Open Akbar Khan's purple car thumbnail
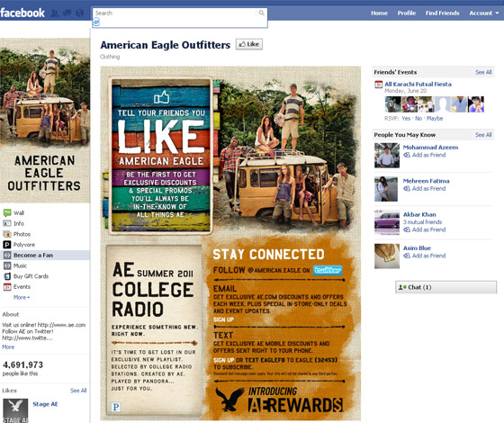The image size is (504, 423). [387, 222]
